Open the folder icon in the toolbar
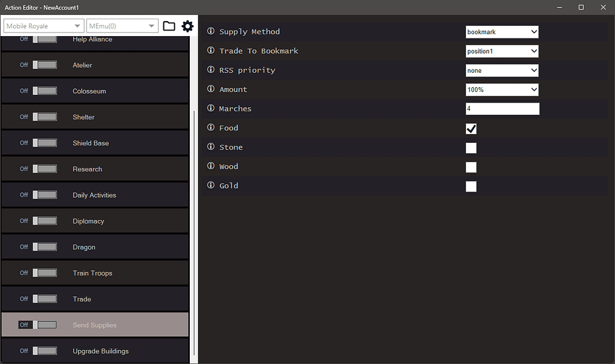The width and height of the screenshot is (615, 364). 169,26
